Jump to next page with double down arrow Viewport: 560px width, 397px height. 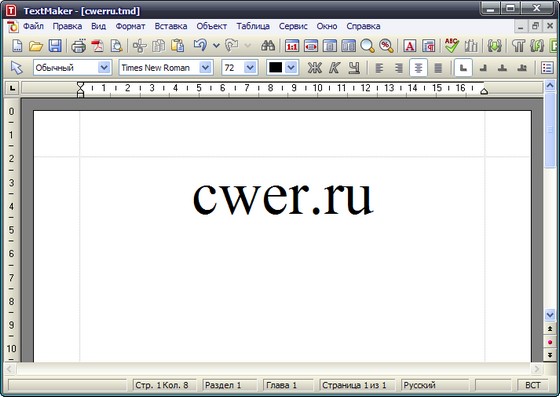point(550,355)
